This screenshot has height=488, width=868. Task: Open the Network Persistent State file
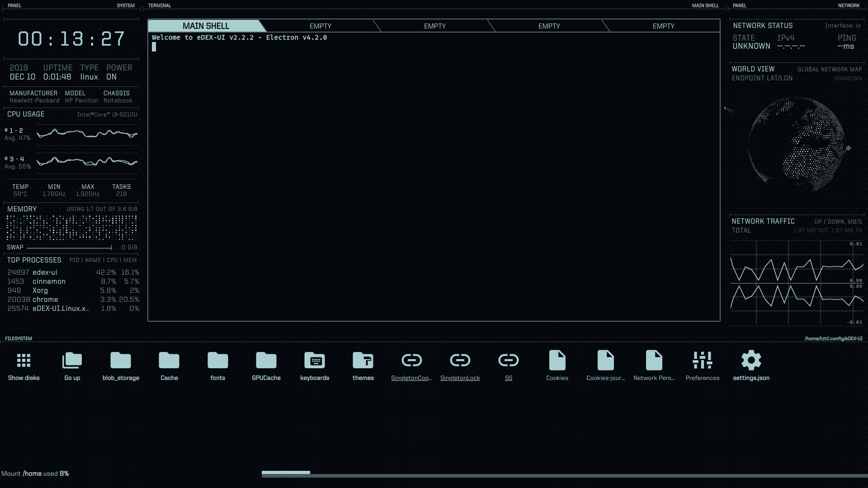[654, 360]
